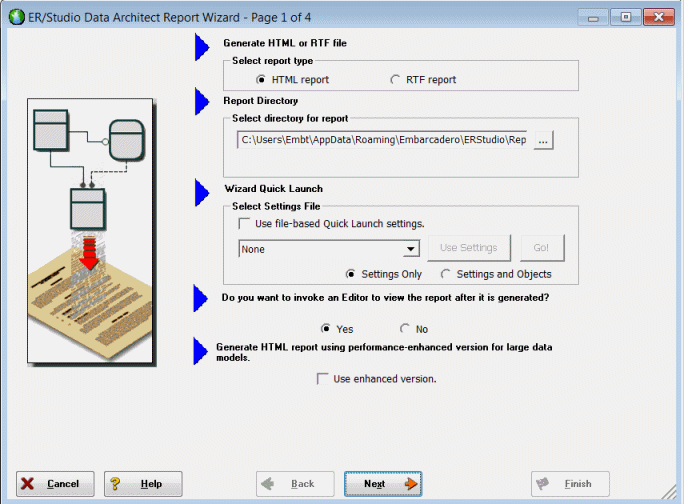
Task: Click the 'Select directory for report' label
Action: [x=290, y=118]
